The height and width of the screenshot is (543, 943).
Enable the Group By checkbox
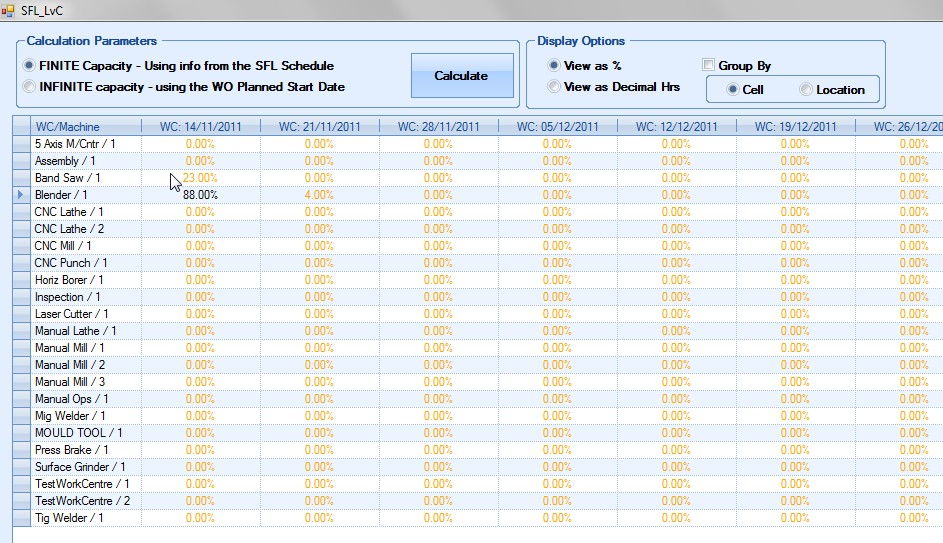click(x=709, y=66)
